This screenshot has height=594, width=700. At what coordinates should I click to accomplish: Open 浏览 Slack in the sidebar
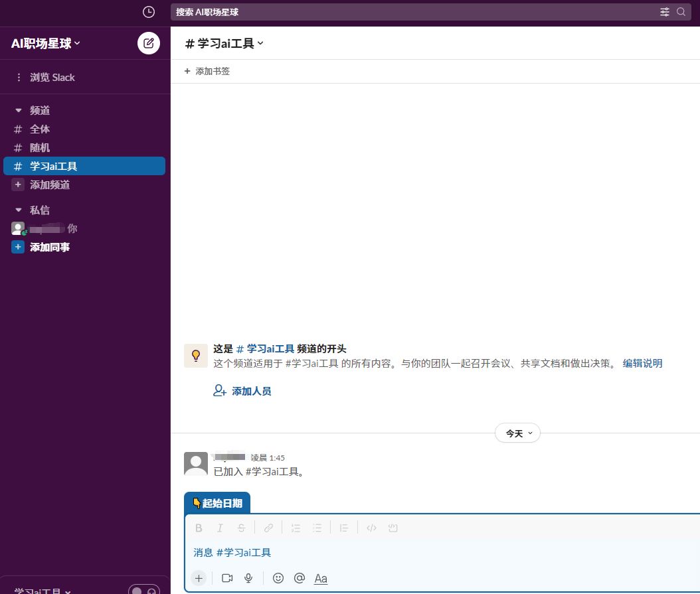[52, 77]
